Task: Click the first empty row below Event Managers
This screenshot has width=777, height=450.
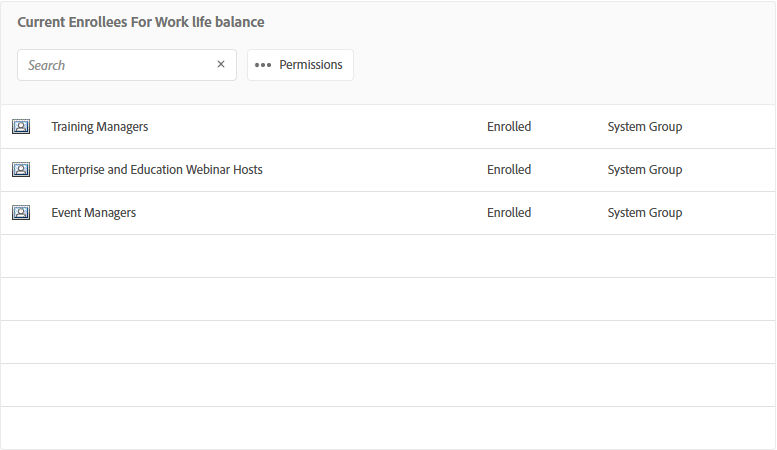Action: [388, 256]
